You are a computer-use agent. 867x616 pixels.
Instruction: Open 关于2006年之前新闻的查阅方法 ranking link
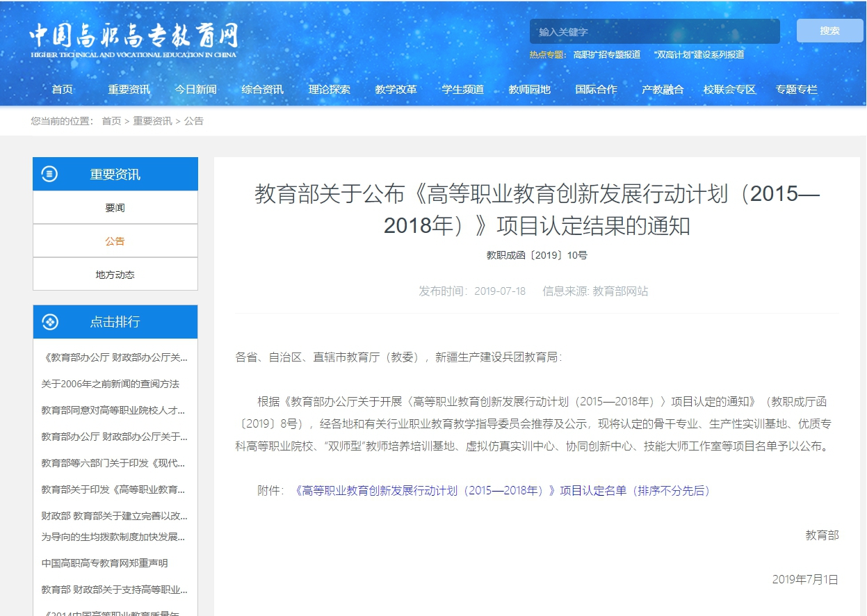coord(110,384)
